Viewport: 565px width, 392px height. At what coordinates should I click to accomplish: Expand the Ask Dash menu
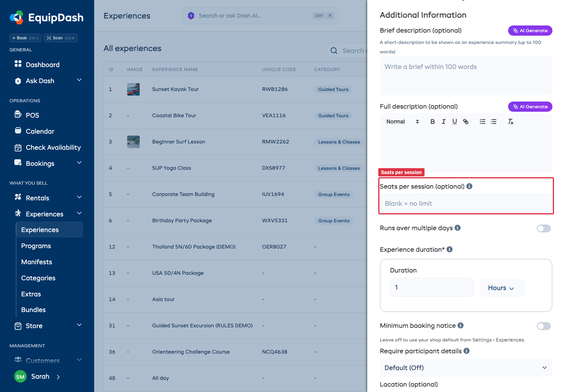coord(79,80)
